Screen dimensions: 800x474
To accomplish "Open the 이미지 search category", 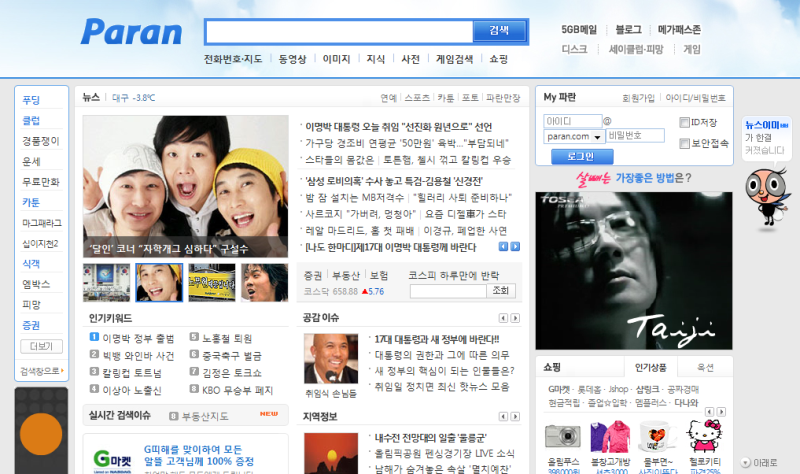I will [336, 59].
